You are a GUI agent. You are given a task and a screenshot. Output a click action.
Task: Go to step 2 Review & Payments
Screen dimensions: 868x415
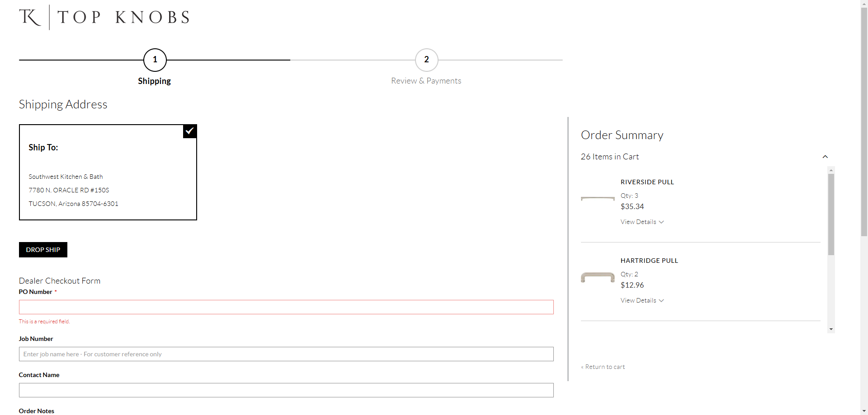click(426, 60)
